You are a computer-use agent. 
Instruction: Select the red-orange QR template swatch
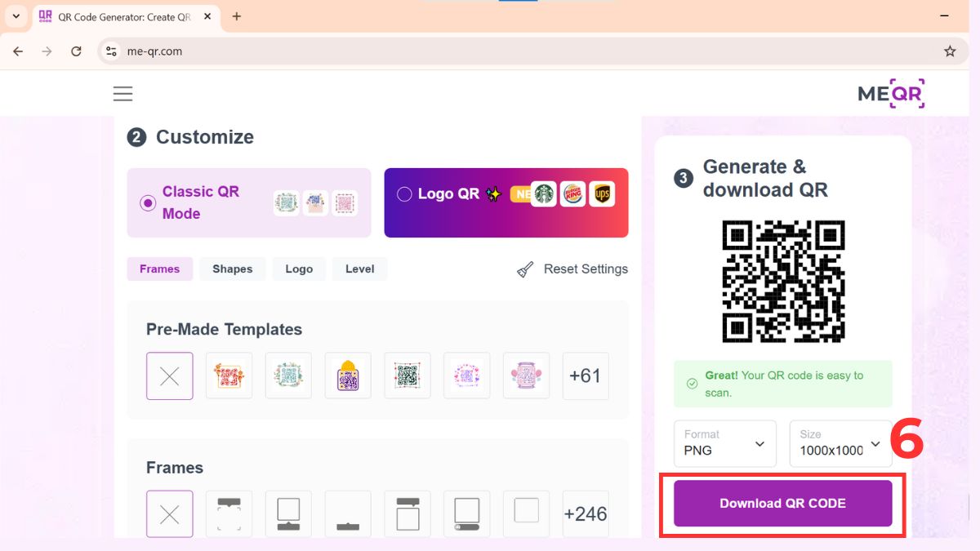[x=229, y=375]
